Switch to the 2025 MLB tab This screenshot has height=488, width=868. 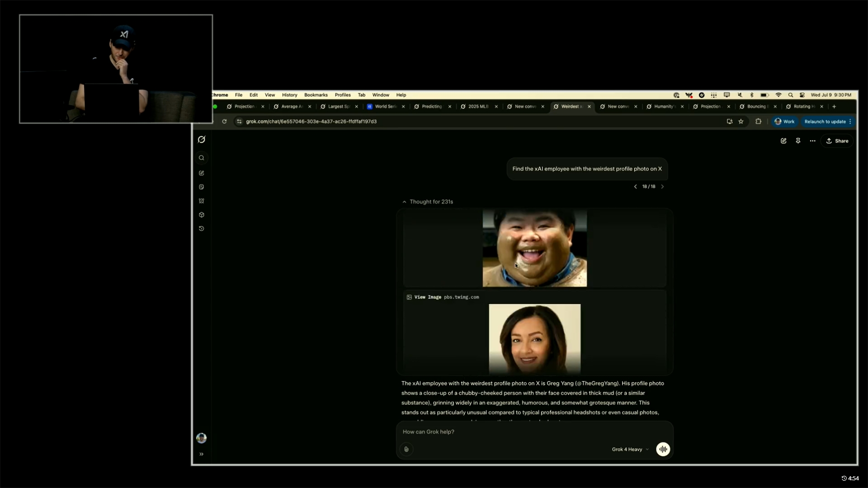click(x=478, y=107)
